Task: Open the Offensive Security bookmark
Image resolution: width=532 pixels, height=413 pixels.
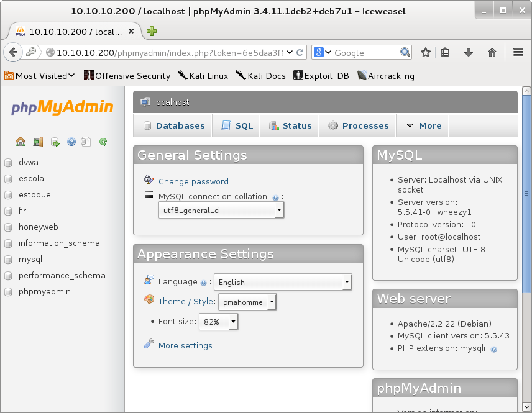Action: [127, 76]
